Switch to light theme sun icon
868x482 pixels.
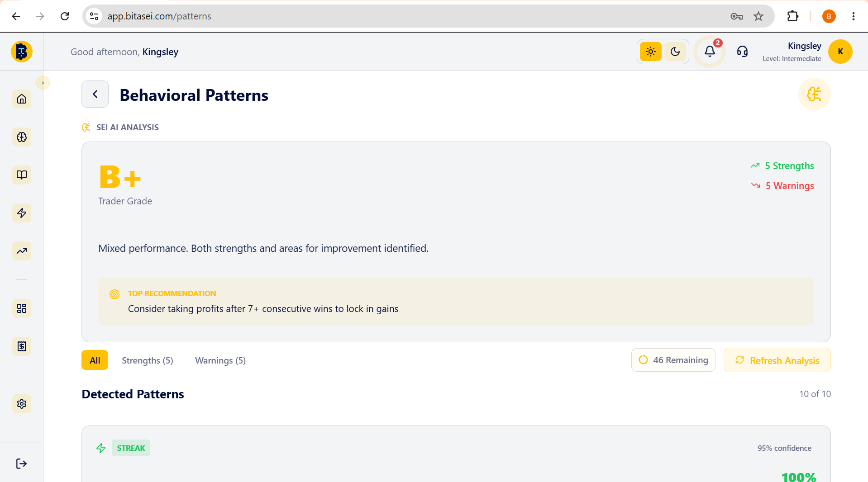coord(651,52)
